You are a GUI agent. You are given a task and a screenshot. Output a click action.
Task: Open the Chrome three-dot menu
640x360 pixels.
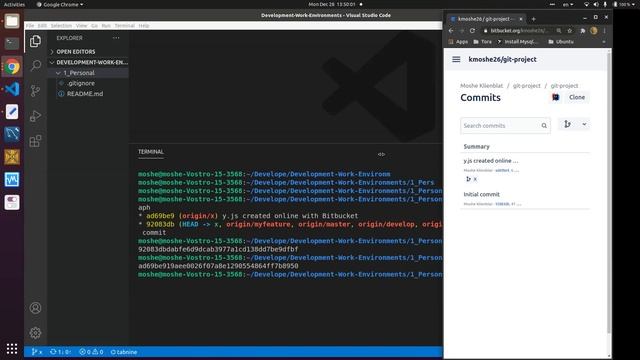604,31
